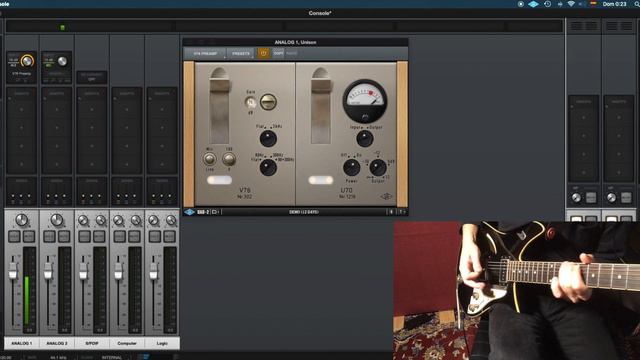Open Wi-Fi icon in macOS menu bar

tap(571, 4)
